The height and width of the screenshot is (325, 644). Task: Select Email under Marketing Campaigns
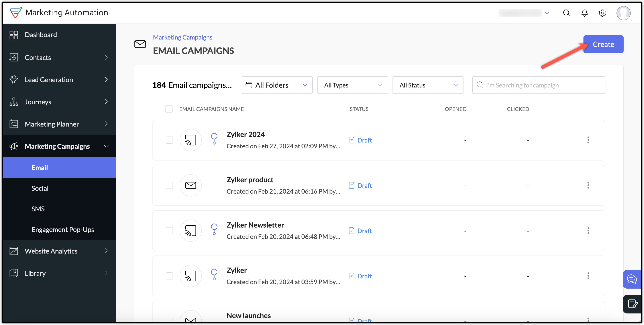tap(59, 167)
